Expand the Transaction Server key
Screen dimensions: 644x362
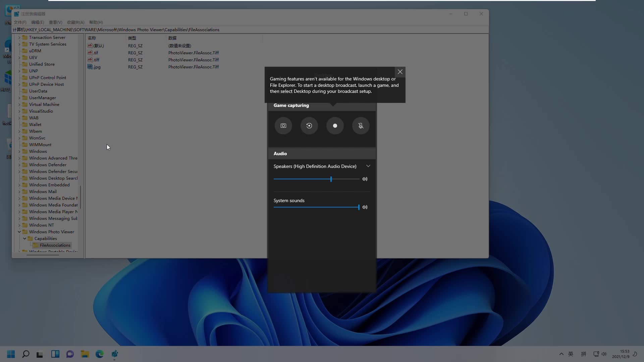click(x=19, y=37)
